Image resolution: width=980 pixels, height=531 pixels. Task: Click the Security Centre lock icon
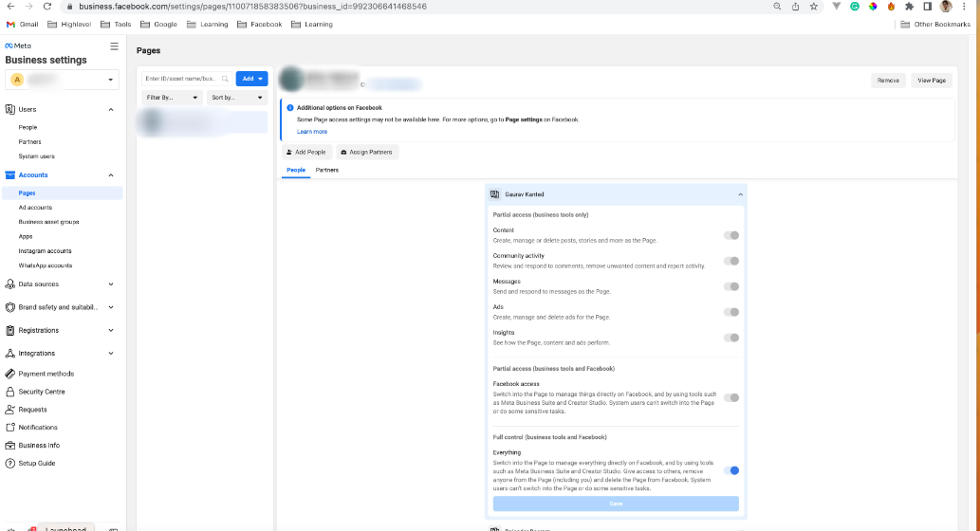(10, 392)
